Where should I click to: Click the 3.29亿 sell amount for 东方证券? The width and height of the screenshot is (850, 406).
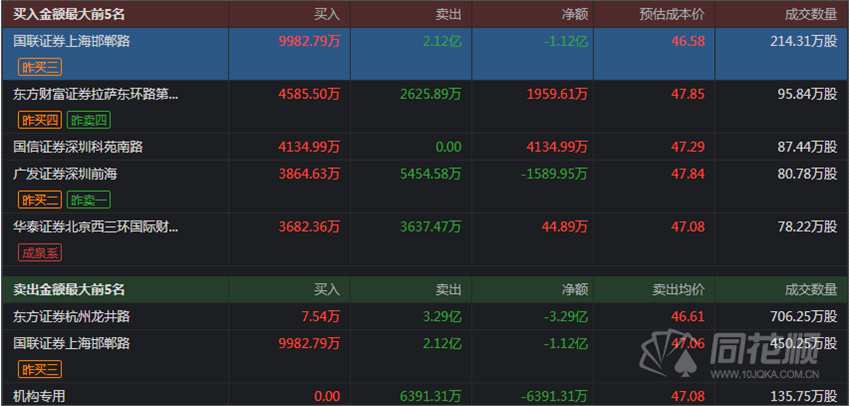point(442,316)
